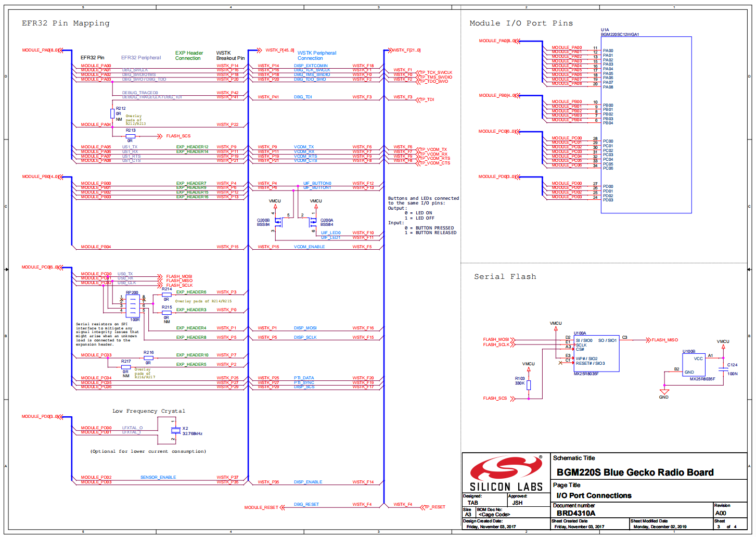756x537 pixels.
Task: Click the Q200A BSS84 transistor symbol
Action: pos(312,222)
